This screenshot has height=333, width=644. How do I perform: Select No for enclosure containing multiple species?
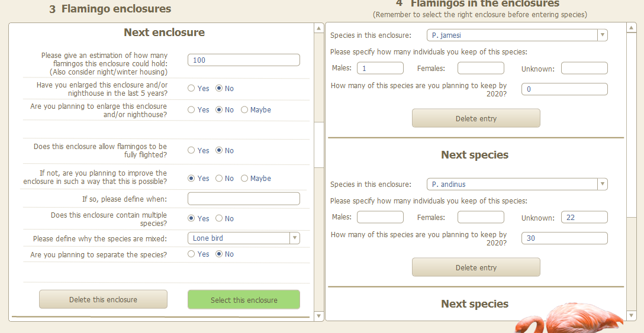(x=219, y=219)
